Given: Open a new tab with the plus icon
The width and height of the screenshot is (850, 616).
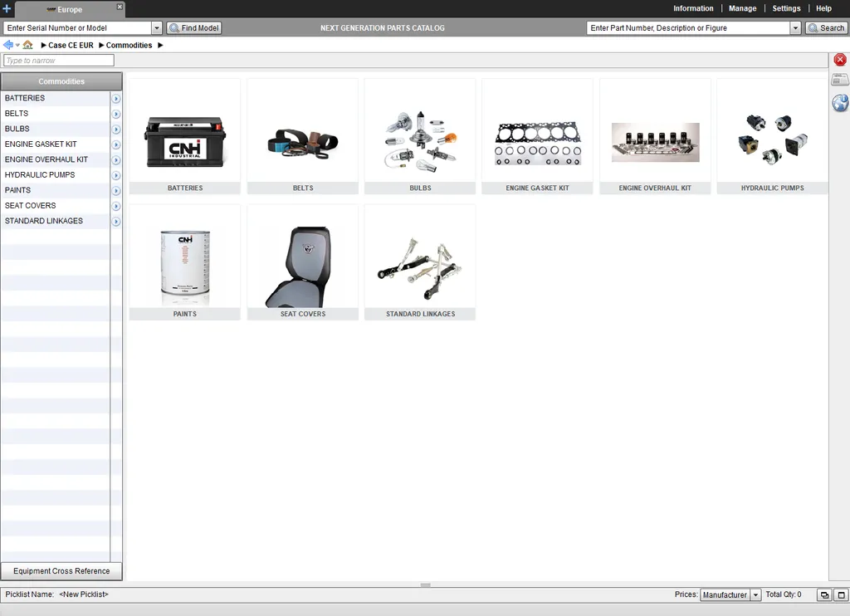Looking at the screenshot, I should tap(7, 8).
